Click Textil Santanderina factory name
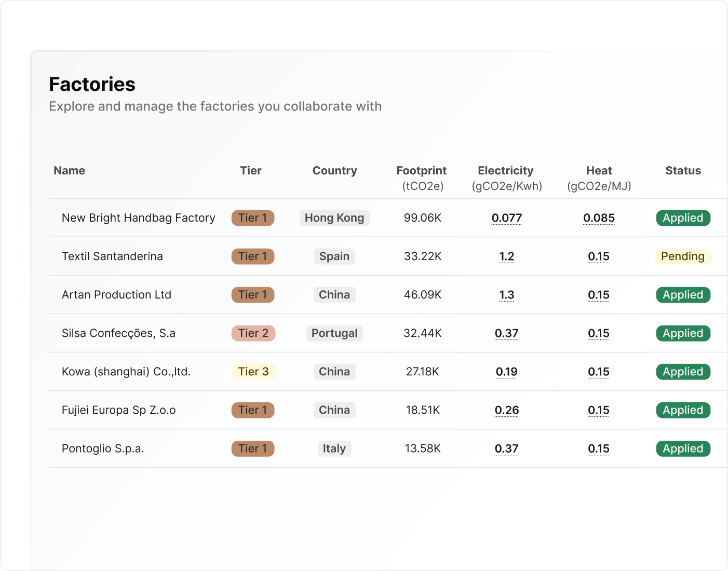728x571 pixels. [112, 256]
